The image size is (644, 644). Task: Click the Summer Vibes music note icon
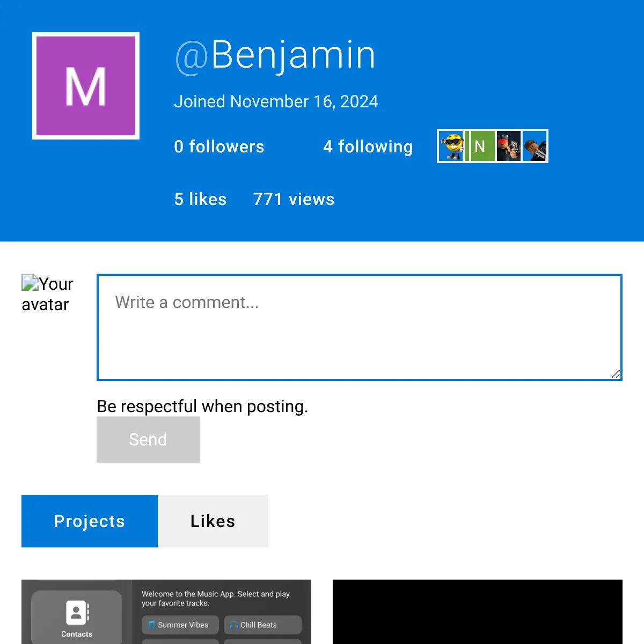click(x=151, y=625)
